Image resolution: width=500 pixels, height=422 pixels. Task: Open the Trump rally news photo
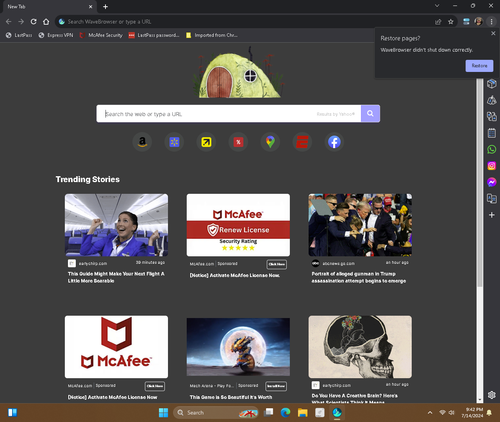pos(360,225)
